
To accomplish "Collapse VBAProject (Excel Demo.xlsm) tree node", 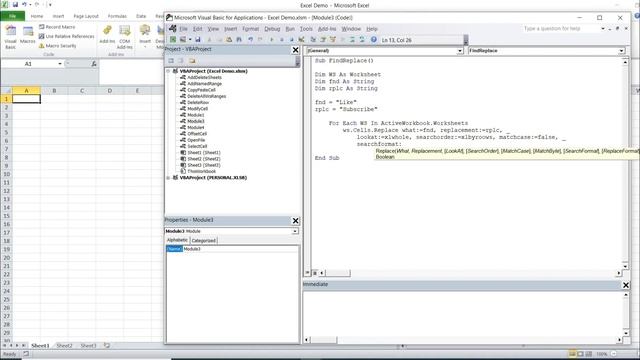I will tap(168, 71).
